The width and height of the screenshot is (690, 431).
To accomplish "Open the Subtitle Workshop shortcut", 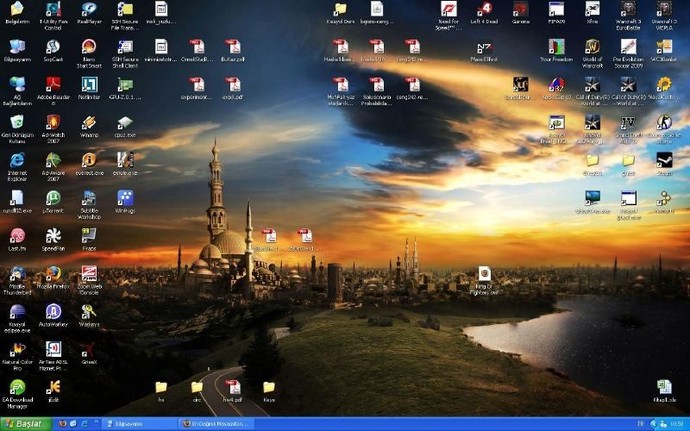I will [89, 198].
